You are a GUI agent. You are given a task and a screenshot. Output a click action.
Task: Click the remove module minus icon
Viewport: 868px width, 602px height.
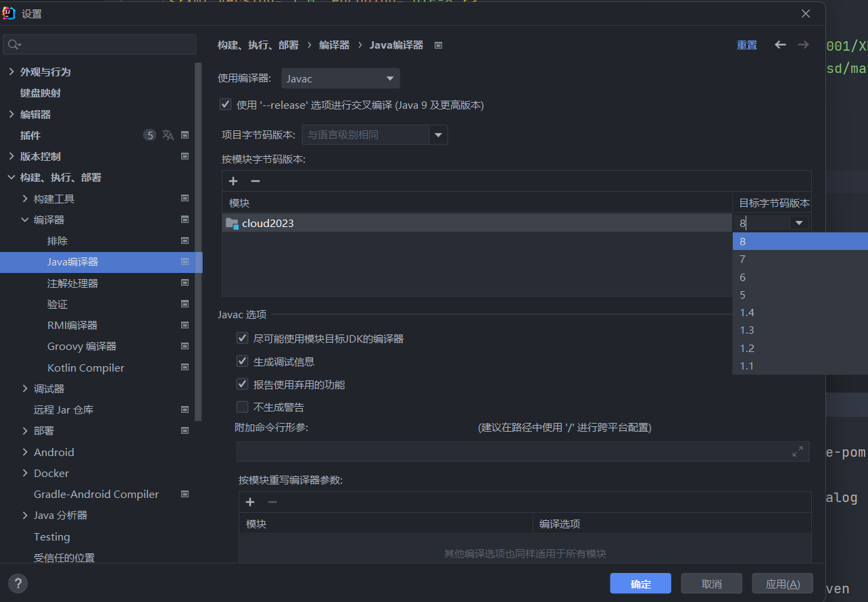pyautogui.click(x=256, y=181)
